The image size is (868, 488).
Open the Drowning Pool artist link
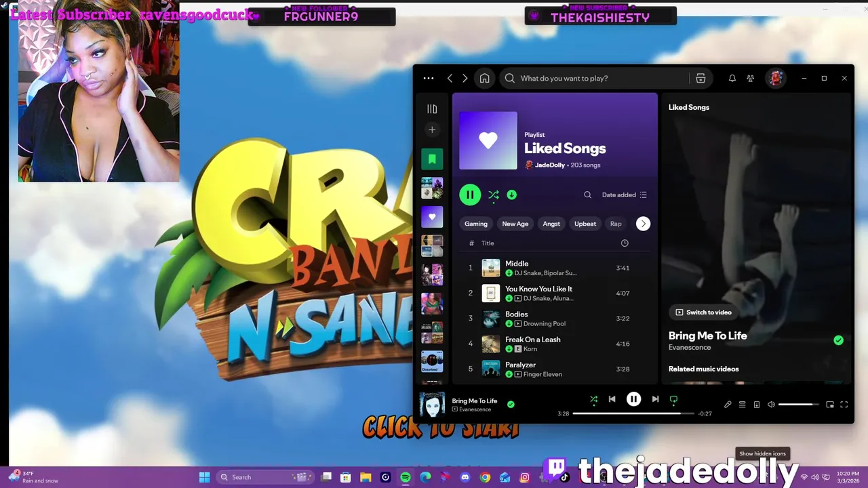544,324
